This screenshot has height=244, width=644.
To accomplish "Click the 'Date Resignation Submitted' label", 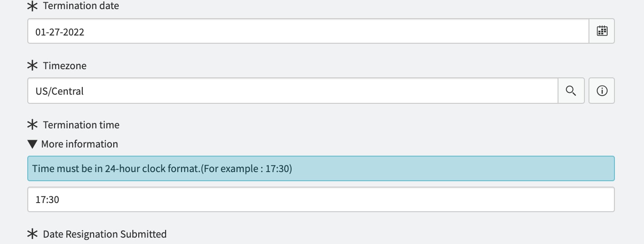I will tap(105, 234).
